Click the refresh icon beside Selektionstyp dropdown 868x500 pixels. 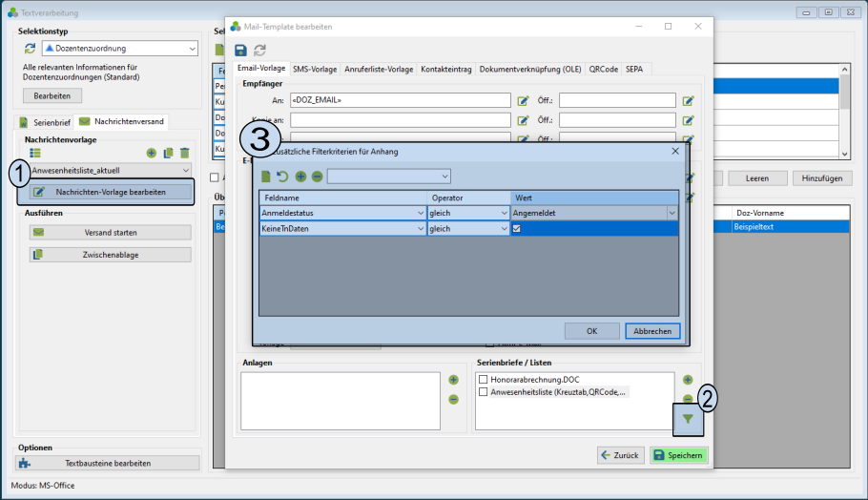30,49
